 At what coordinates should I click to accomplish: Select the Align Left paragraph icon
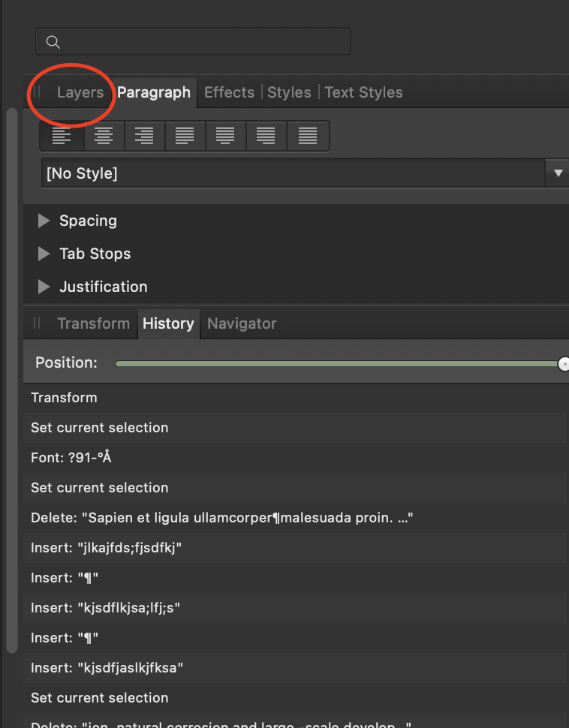point(62,136)
